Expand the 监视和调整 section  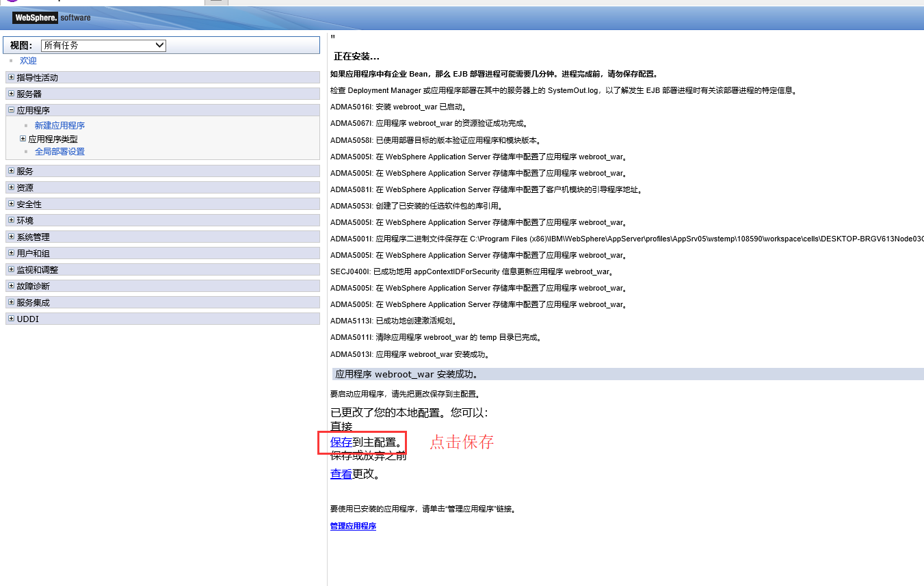[11, 269]
